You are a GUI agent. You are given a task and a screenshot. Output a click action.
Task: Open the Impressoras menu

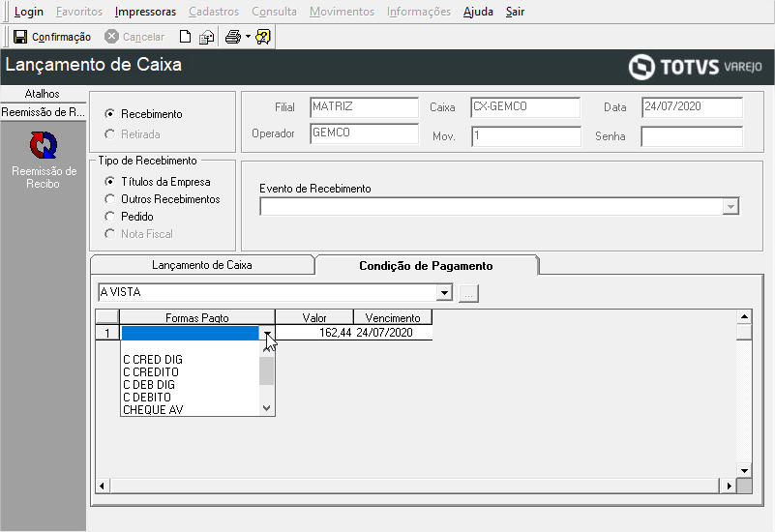pyautogui.click(x=145, y=12)
